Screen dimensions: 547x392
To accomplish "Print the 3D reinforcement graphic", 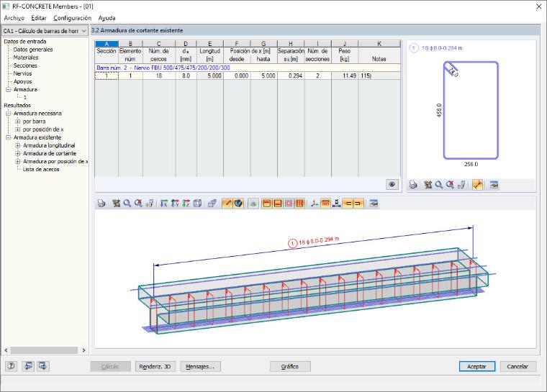I will (101, 203).
